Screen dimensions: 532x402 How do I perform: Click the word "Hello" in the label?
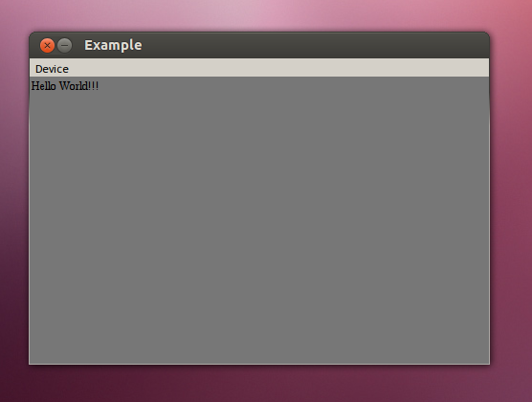click(x=43, y=86)
